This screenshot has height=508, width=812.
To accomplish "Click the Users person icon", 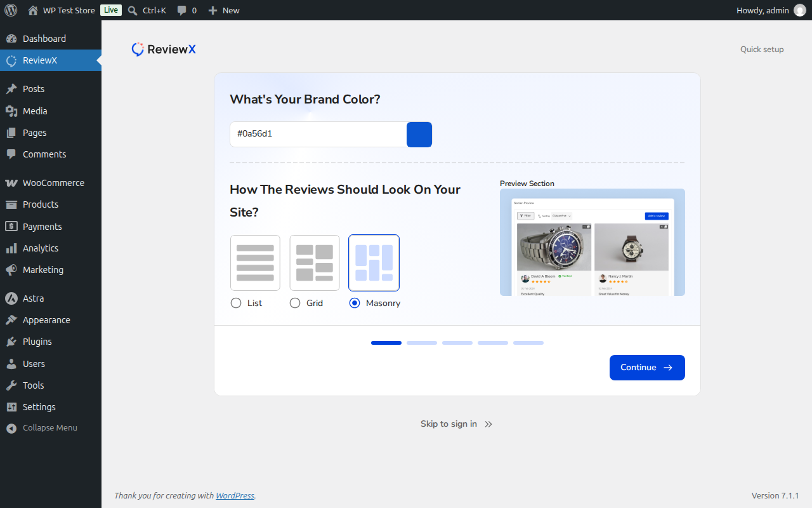I will point(11,364).
